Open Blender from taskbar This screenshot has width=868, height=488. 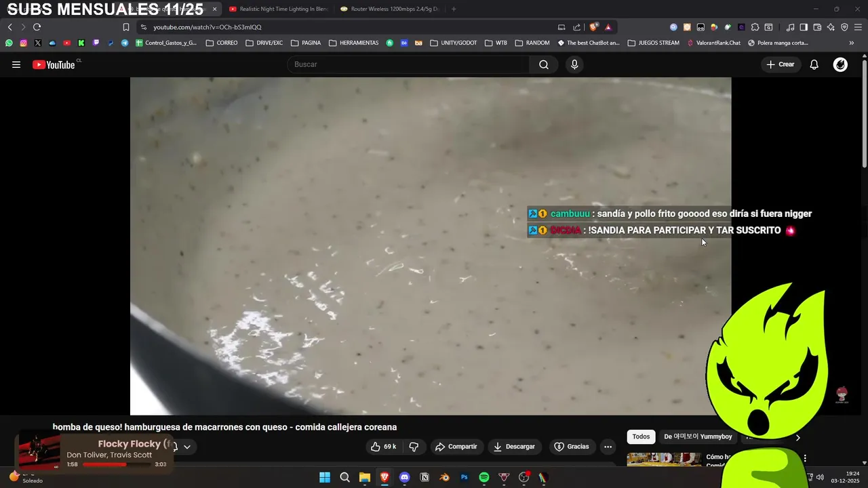point(444,477)
